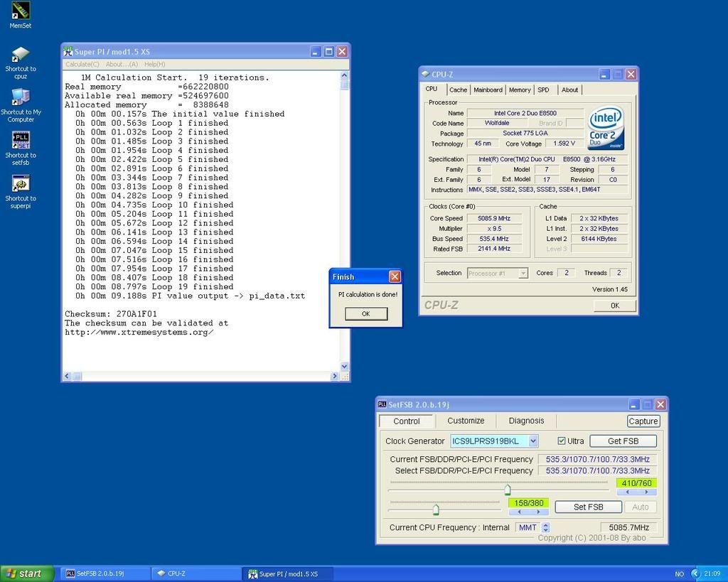This screenshot has height=582, width=728.
Task: Minimize the CPU-Z window
Action: pos(604,74)
